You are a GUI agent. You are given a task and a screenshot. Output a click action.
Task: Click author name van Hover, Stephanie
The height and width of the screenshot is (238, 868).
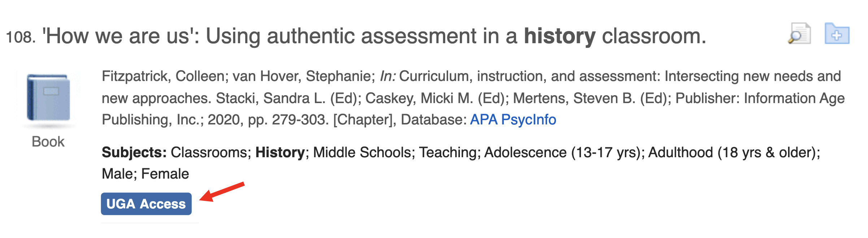pos(301,76)
